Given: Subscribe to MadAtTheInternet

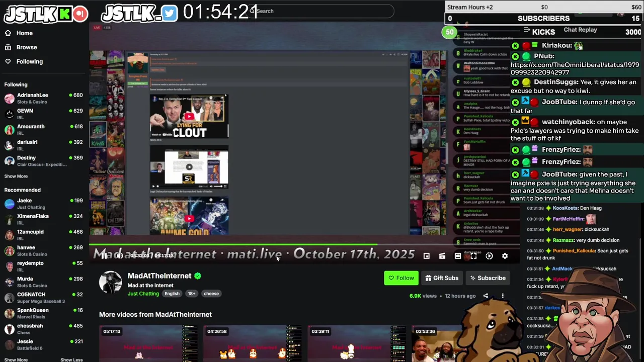Looking at the screenshot, I should pos(488,278).
